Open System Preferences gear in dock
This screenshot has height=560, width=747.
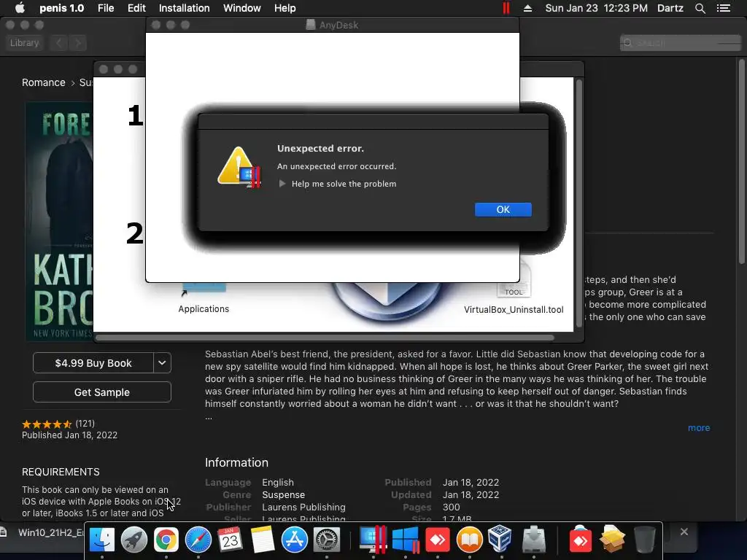pos(326,540)
